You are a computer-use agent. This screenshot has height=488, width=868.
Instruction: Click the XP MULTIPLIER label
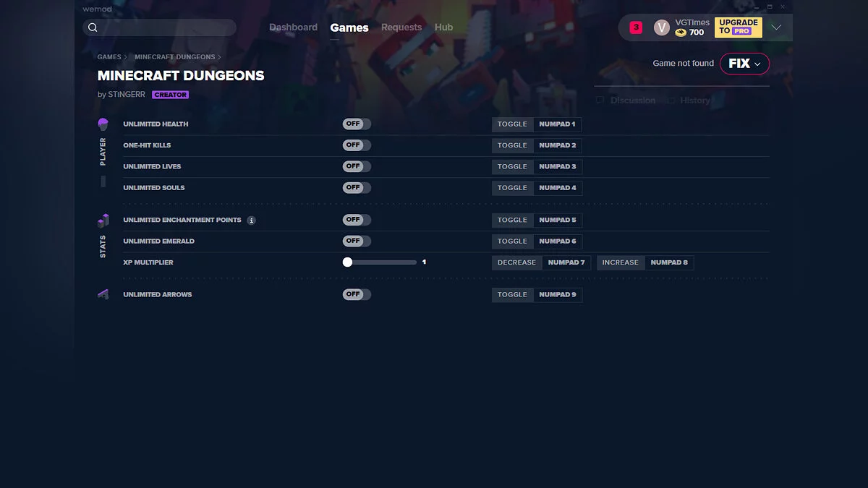coord(148,262)
